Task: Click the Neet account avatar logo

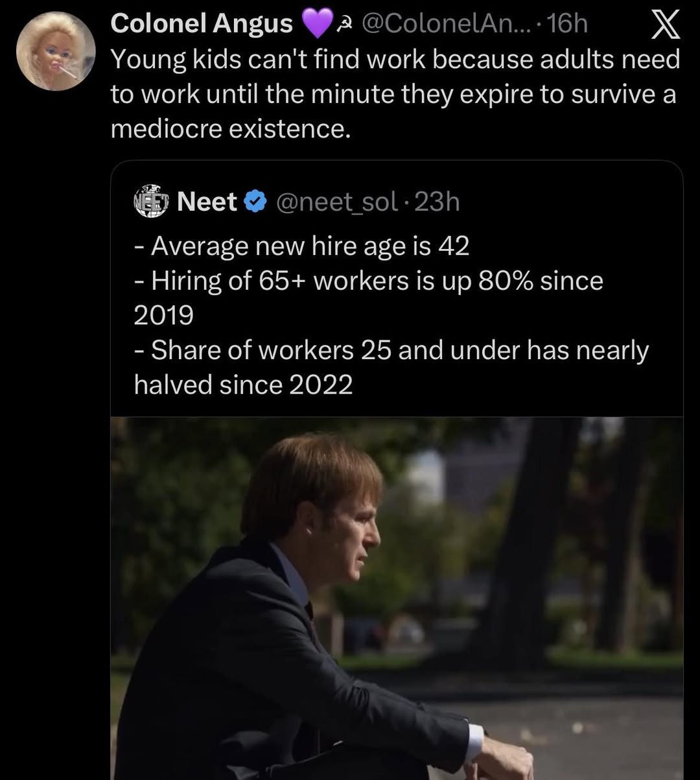Action: pos(150,201)
